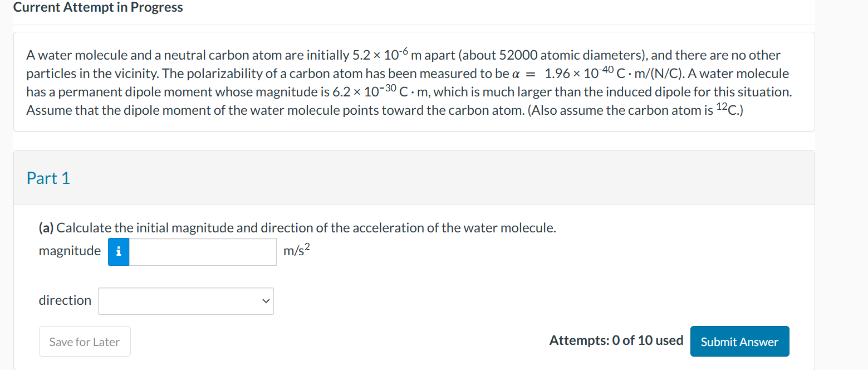The height and width of the screenshot is (370, 868).
Task: Click the Current Attempt in Progress heading
Action: [x=98, y=7]
